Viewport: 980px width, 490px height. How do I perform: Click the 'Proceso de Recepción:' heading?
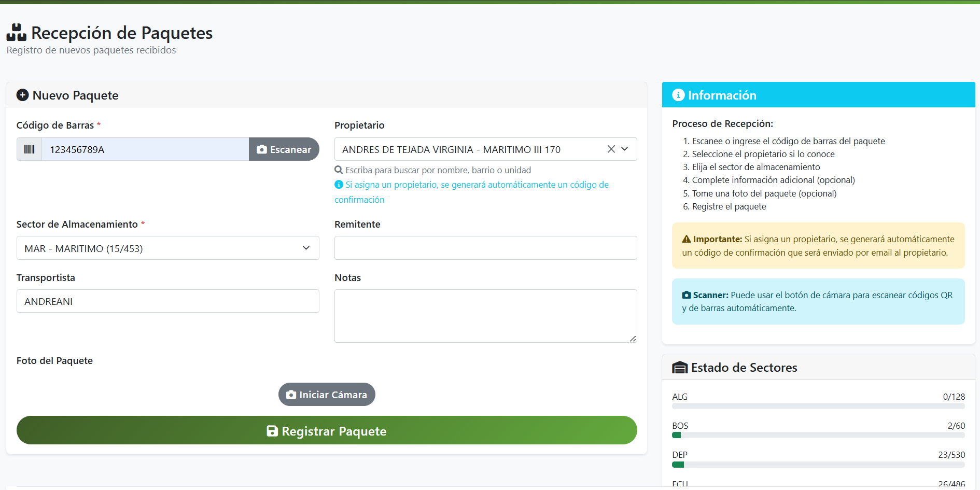722,124
